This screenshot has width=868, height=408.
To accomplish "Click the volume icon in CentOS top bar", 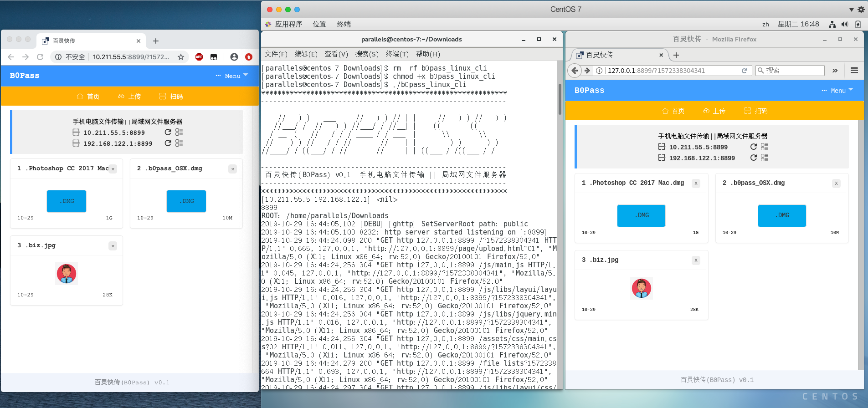I will [x=845, y=24].
